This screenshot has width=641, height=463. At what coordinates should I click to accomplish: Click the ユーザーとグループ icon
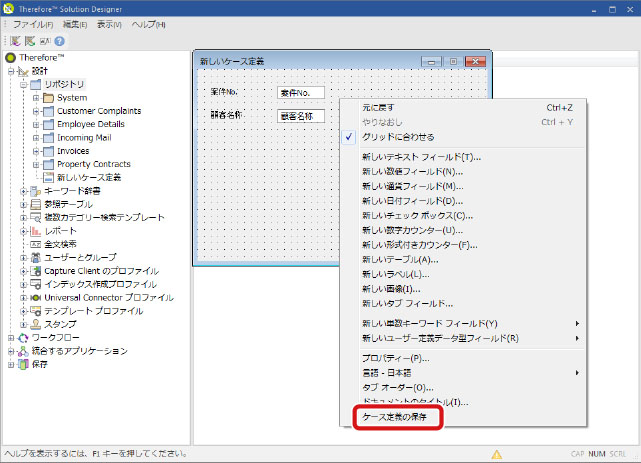click(x=35, y=257)
